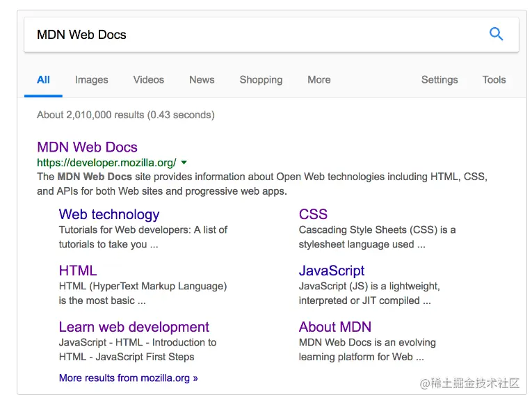Image resolution: width=532 pixels, height=402 pixels.
Task: Visit the About MDN link
Action: (335, 328)
